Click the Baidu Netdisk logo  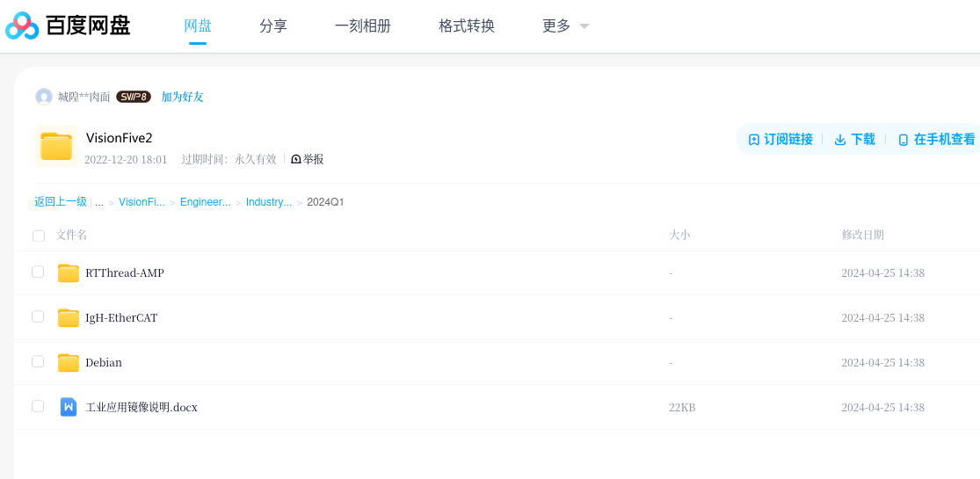(x=68, y=25)
